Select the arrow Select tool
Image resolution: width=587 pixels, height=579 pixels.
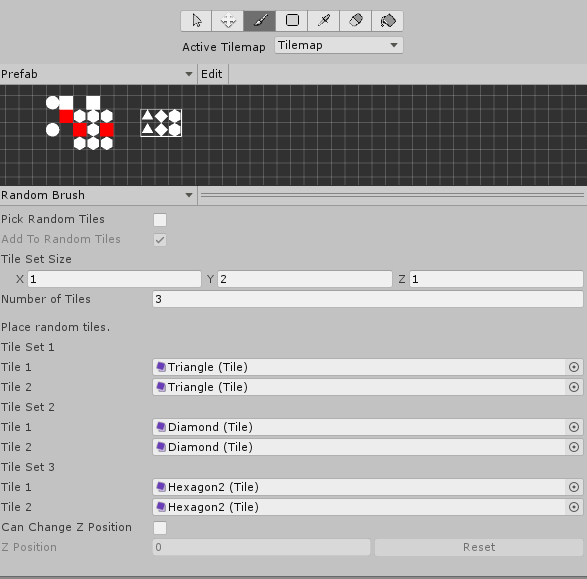[196, 21]
